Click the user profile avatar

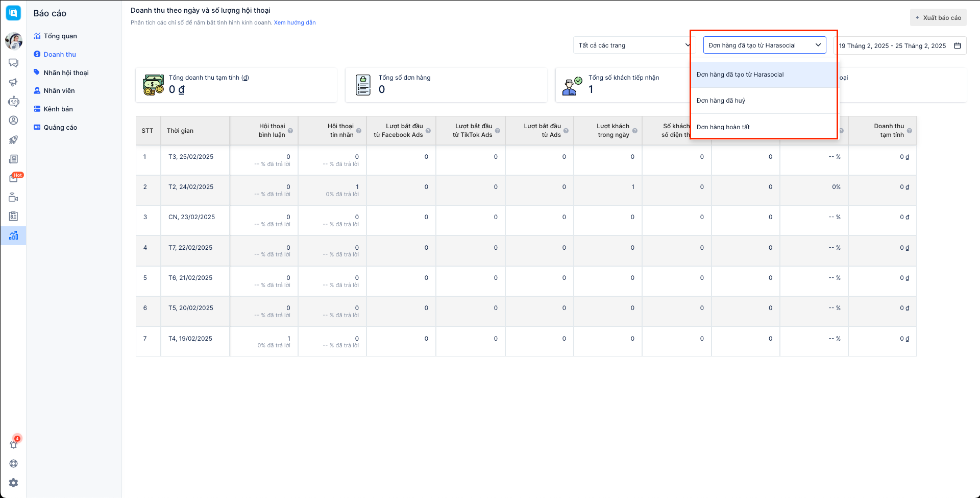point(13,41)
